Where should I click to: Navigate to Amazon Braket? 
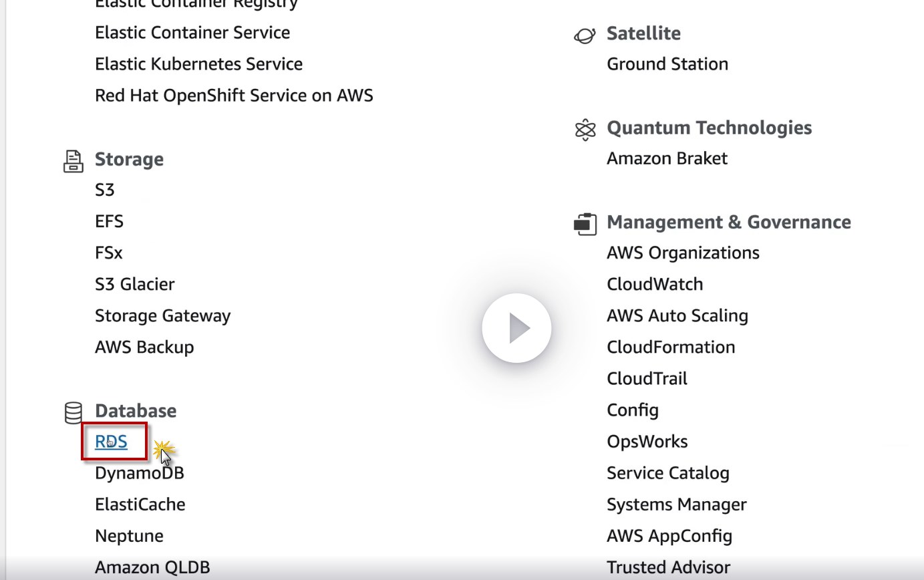pyautogui.click(x=667, y=158)
